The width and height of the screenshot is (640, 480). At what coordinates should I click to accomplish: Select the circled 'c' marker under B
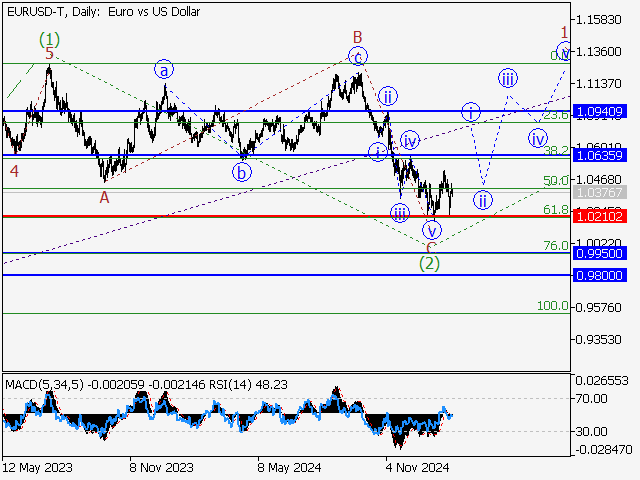tap(358, 56)
